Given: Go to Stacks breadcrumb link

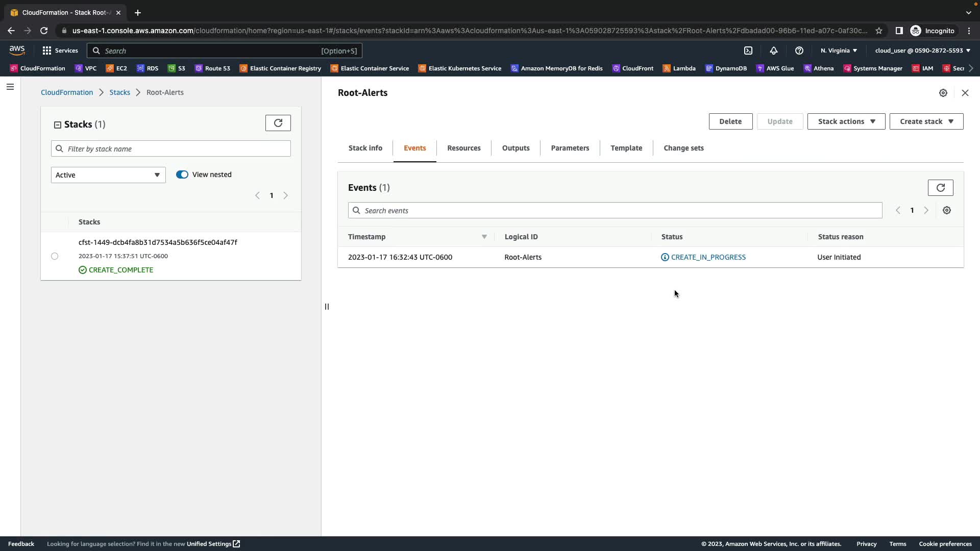Looking at the screenshot, I should [119, 92].
